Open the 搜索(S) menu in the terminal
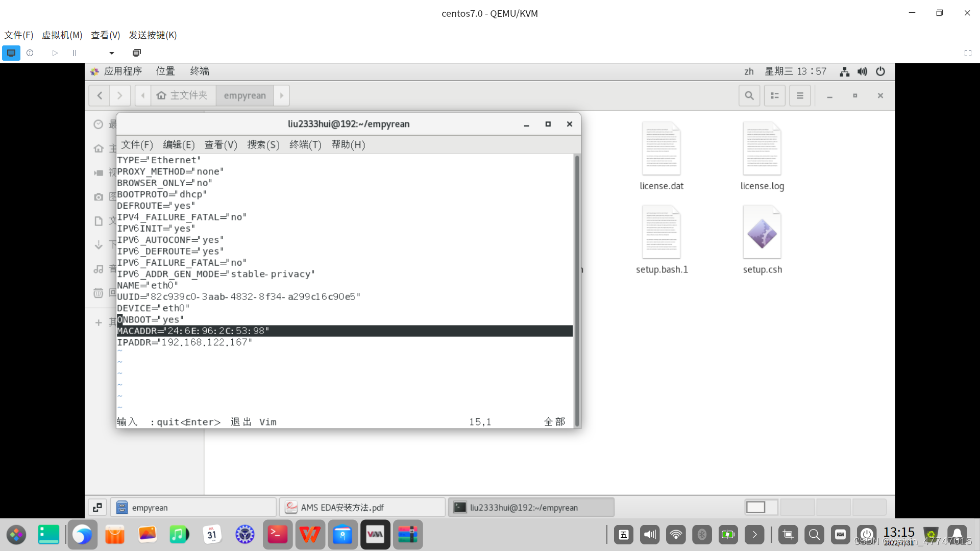 click(263, 145)
